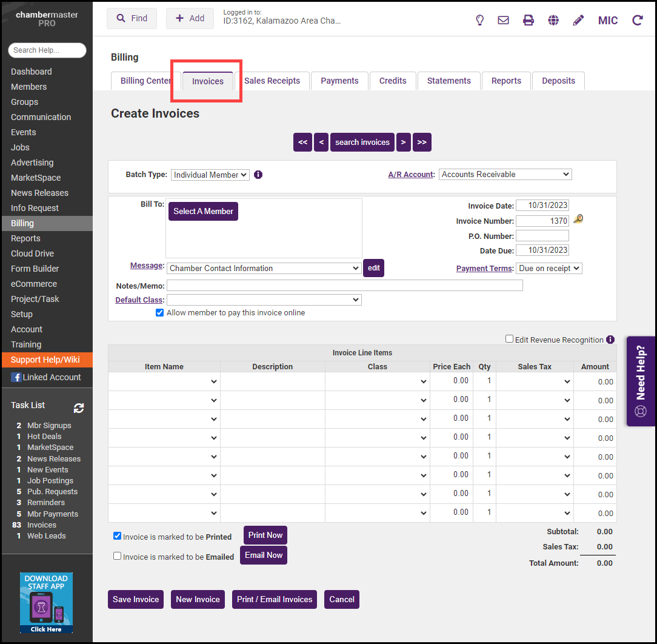This screenshot has height=644, width=657.
Task: Open the Payment Terms dropdown
Action: point(549,268)
